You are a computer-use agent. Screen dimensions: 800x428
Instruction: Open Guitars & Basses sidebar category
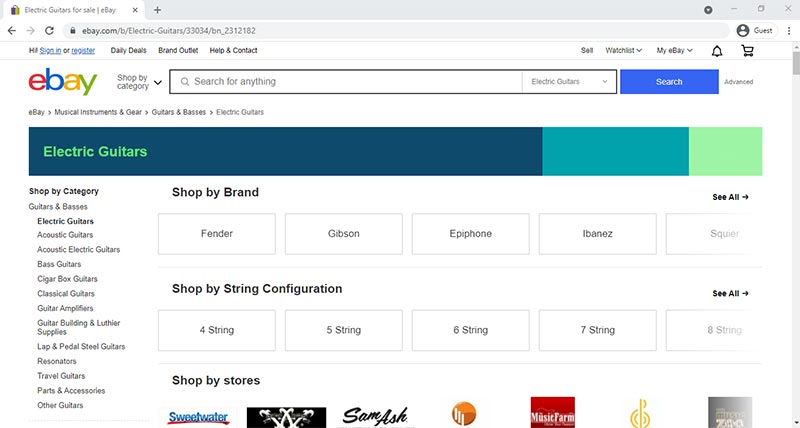[x=58, y=207]
